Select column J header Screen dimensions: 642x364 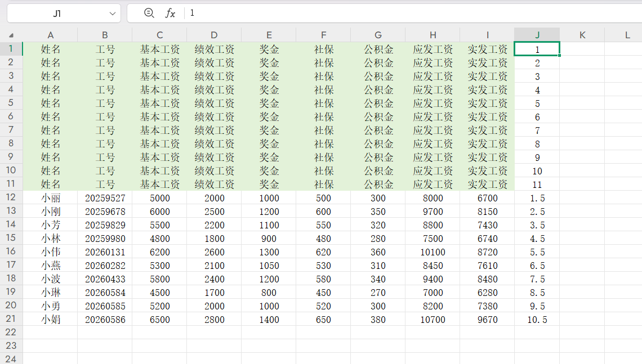click(537, 35)
